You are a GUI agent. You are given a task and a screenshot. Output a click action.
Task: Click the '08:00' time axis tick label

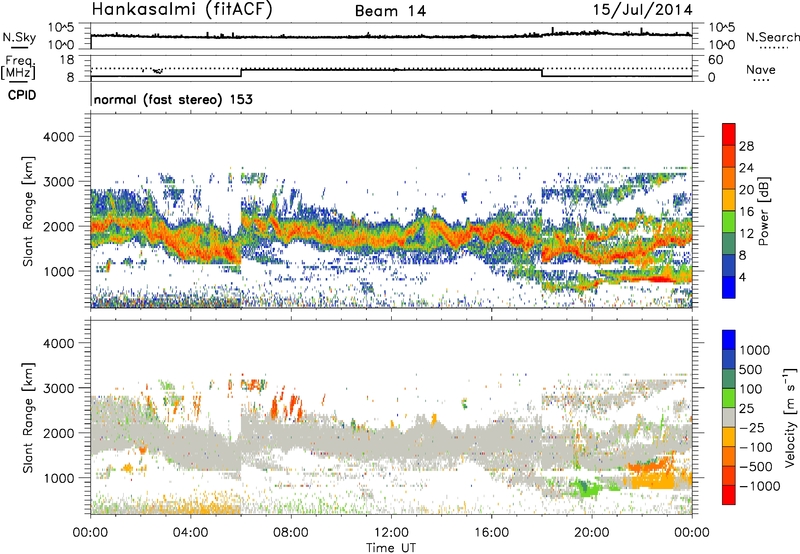click(x=291, y=533)
